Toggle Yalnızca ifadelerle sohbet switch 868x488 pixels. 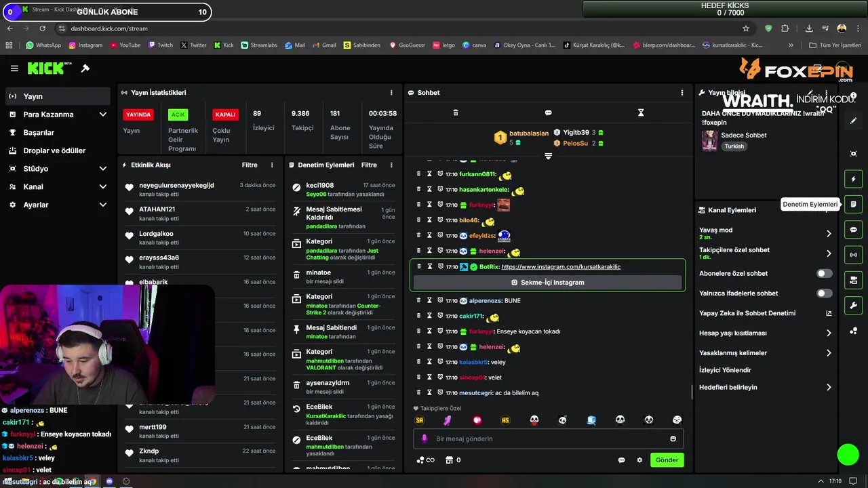(824, 293)
